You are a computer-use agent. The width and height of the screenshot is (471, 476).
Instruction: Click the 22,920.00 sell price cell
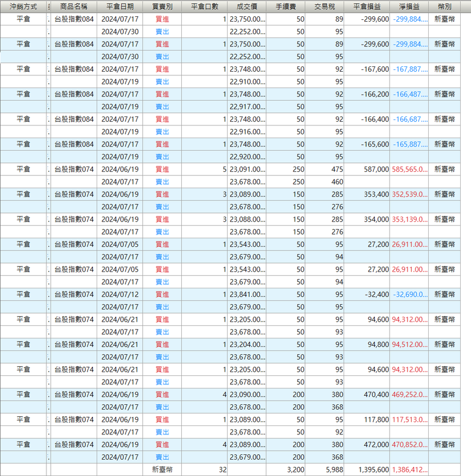pyautogui.click(x=247, y=157)
